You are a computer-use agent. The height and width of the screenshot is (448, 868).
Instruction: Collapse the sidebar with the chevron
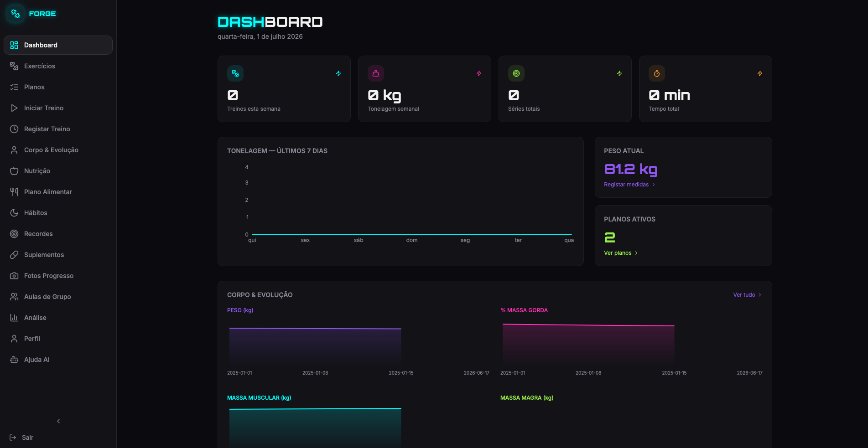tap(58, 421)
